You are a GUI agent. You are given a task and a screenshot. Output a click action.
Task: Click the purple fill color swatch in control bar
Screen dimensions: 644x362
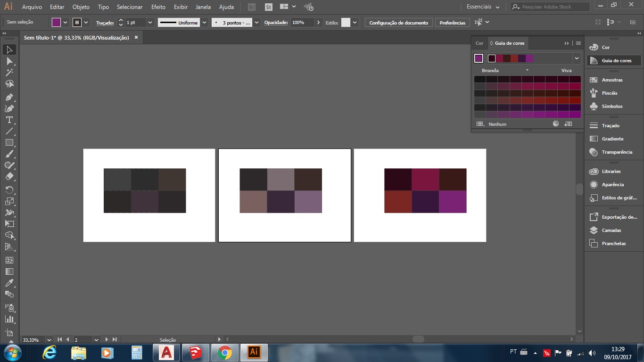57,23
